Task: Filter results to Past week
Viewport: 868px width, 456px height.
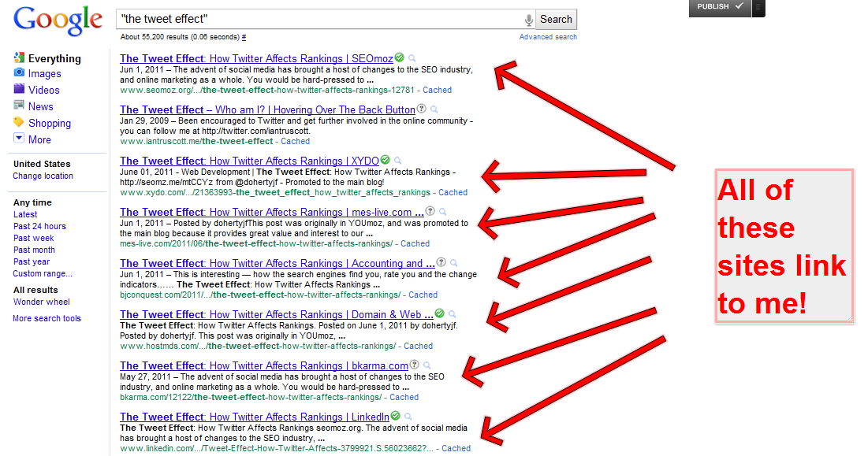Action: click(34, 238)
